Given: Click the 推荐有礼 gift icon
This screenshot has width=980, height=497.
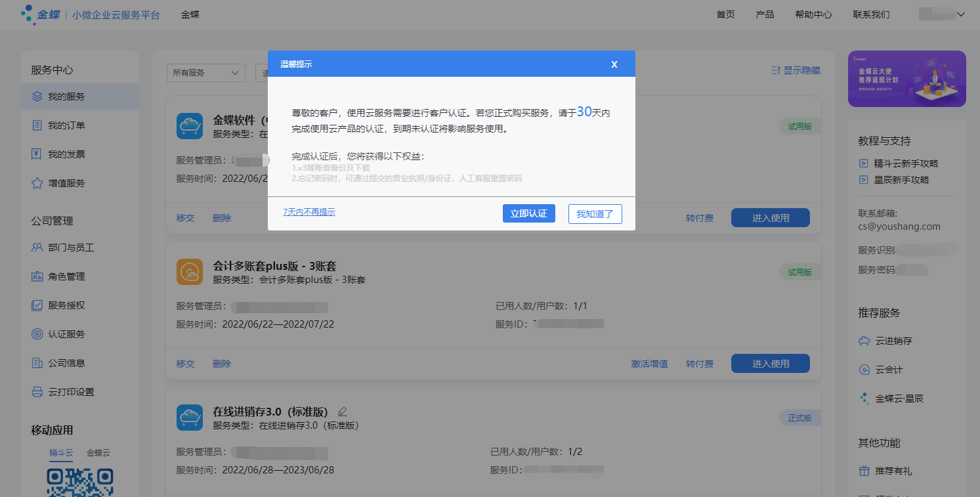Looking at the screenshot, I should (x=864, y=471).
